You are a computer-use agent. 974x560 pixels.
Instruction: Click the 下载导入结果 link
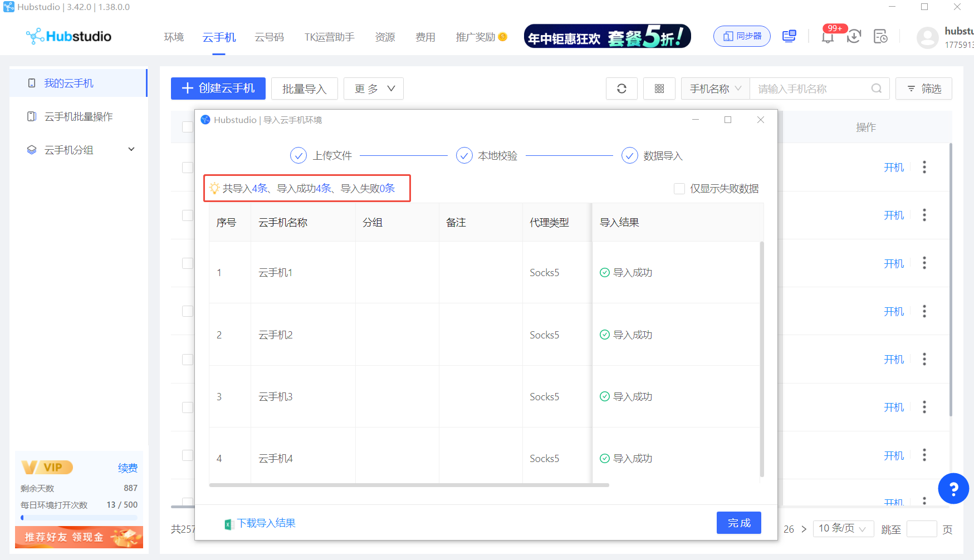pos(266,523)
